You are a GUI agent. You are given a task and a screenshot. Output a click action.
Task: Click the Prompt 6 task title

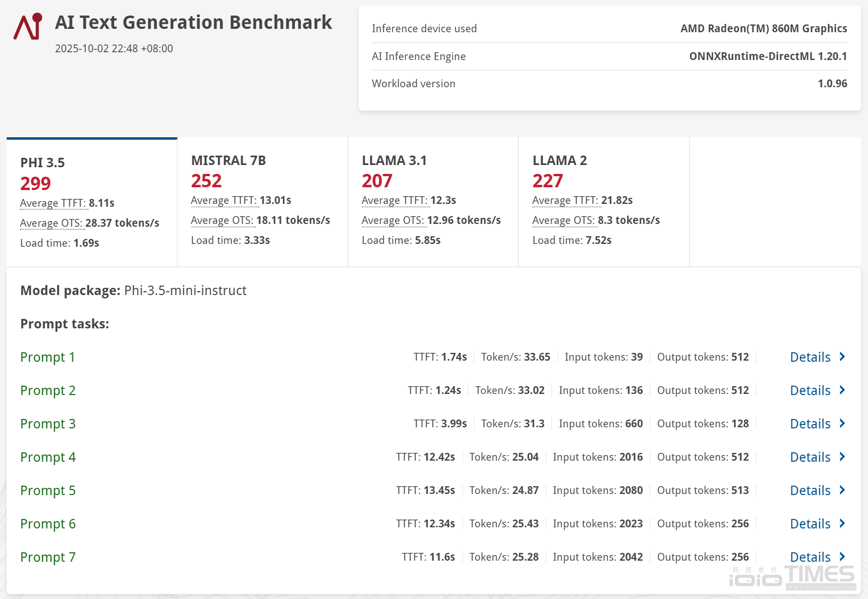pos(48,524)
